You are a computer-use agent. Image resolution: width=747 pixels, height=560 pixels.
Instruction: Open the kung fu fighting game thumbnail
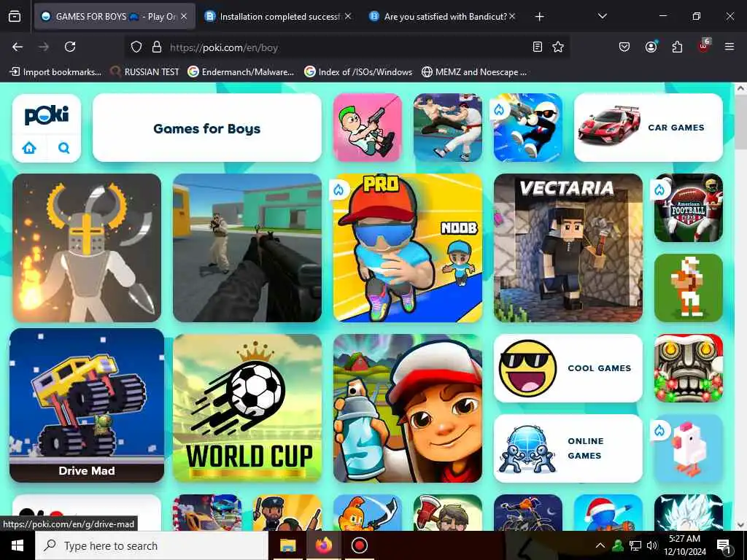click(x=448, y=128)
